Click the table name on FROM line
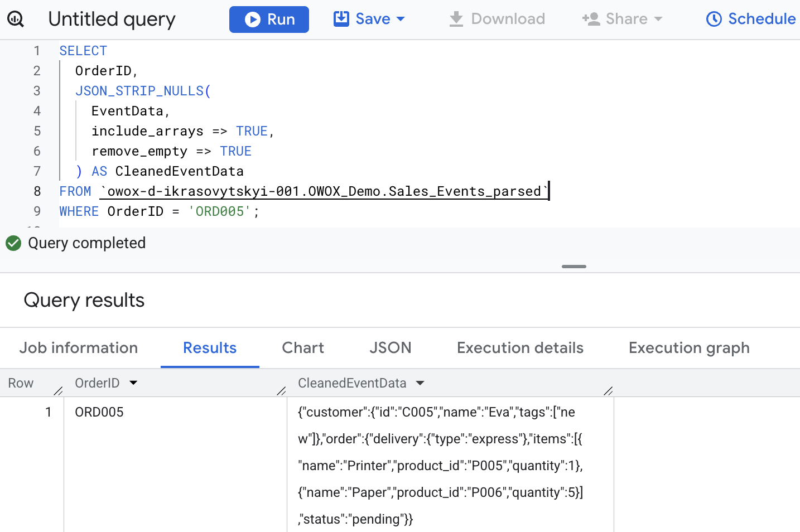The width and height of the screenshot is (800, 532). pos(324,191)
